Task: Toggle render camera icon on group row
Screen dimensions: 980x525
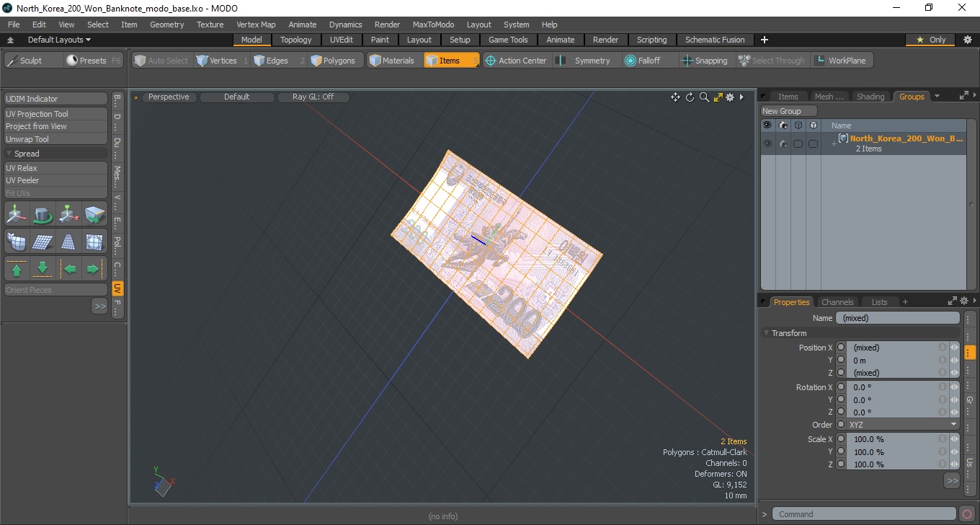Action: pyautogui.click(x=783, y=144)
